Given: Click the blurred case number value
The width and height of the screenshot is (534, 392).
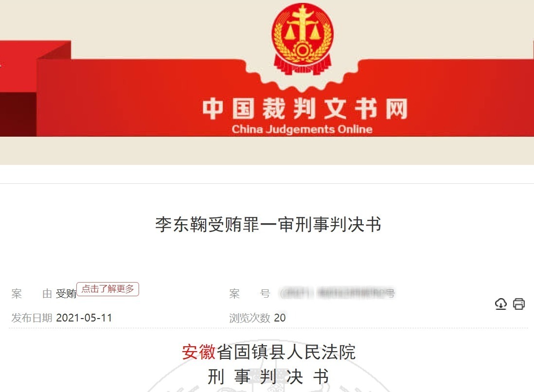Looking at the screenshot, I should [x=337, y=293].
